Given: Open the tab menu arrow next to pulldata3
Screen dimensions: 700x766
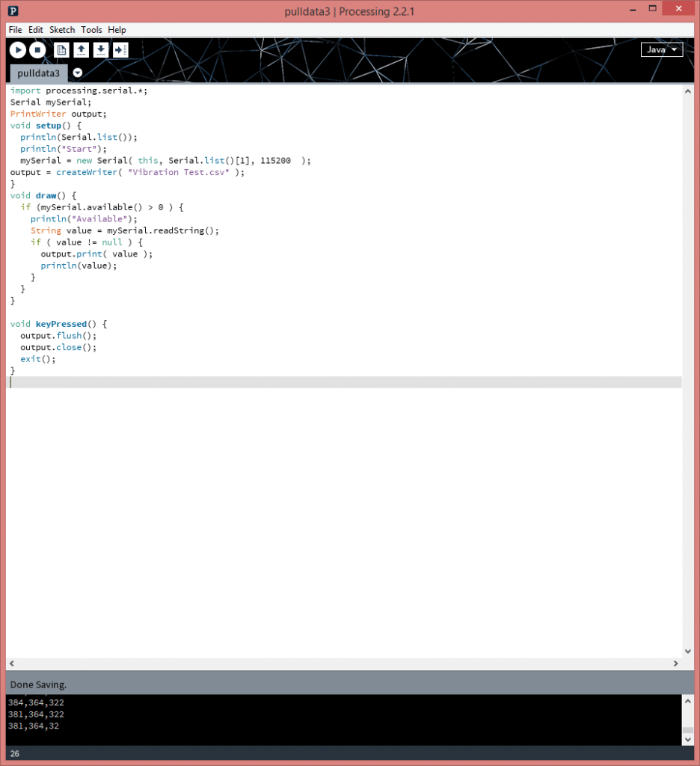Looking at the screenshot, I should coord(78,73).
